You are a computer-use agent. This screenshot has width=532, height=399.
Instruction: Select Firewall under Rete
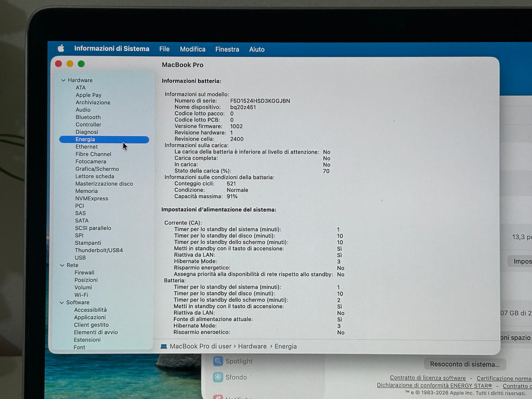pos(84,273)
